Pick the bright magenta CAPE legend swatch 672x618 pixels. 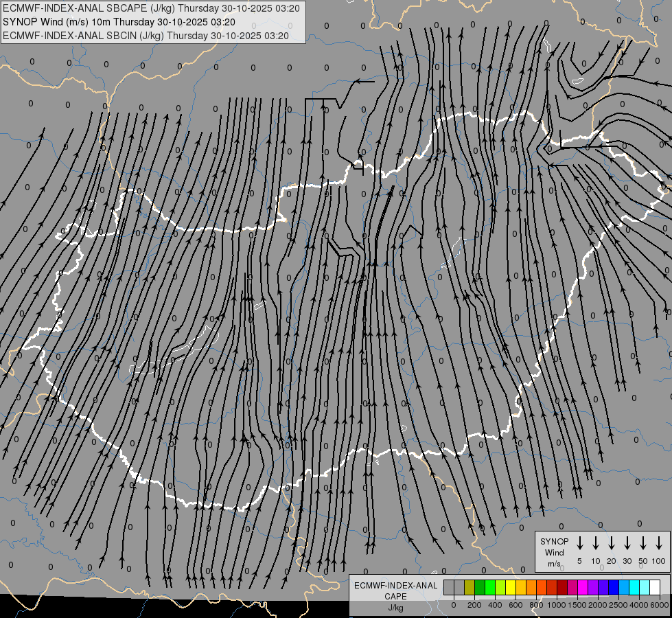click(x=583, y=587)
